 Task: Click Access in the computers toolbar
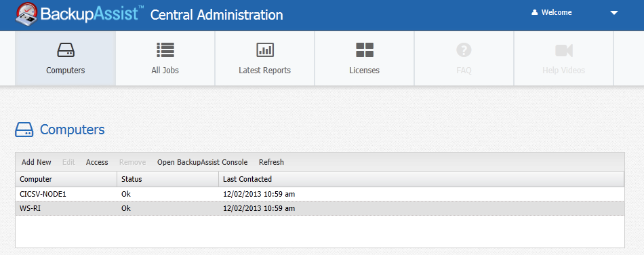pyautogui.click(x=97, y=162)
